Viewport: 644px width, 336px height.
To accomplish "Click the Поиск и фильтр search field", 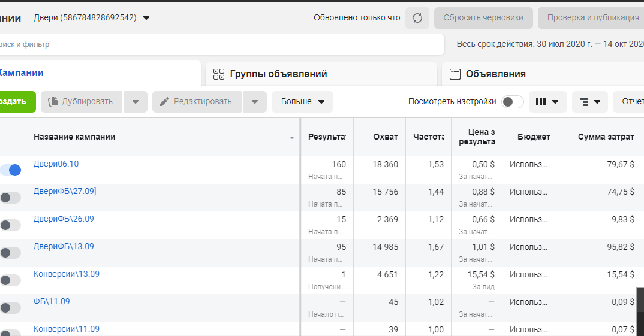I will 222,44.
